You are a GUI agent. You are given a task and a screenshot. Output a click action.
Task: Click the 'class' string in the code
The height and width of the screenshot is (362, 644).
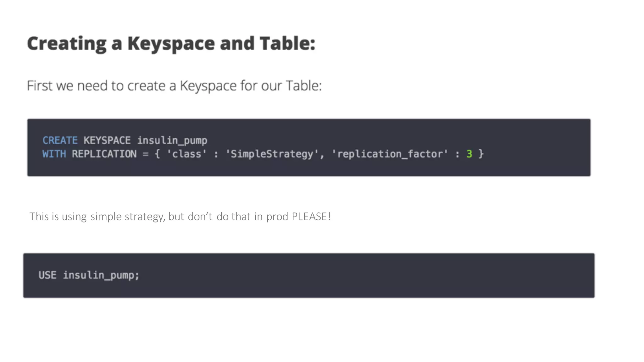[x=186, y=154]
